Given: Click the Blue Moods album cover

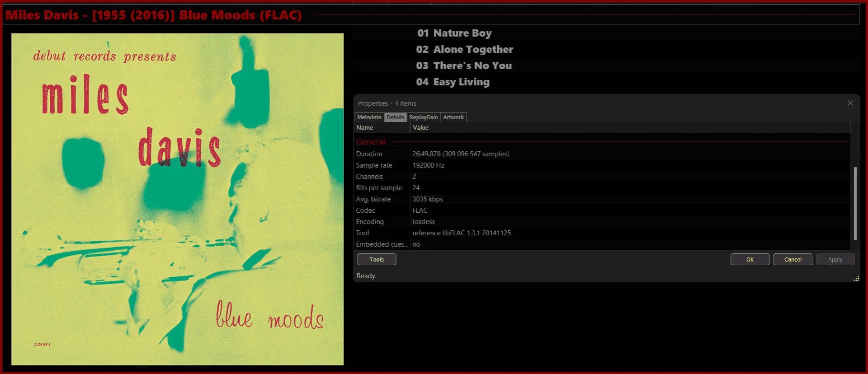Looking at the screenshot, I should [177, 199].
